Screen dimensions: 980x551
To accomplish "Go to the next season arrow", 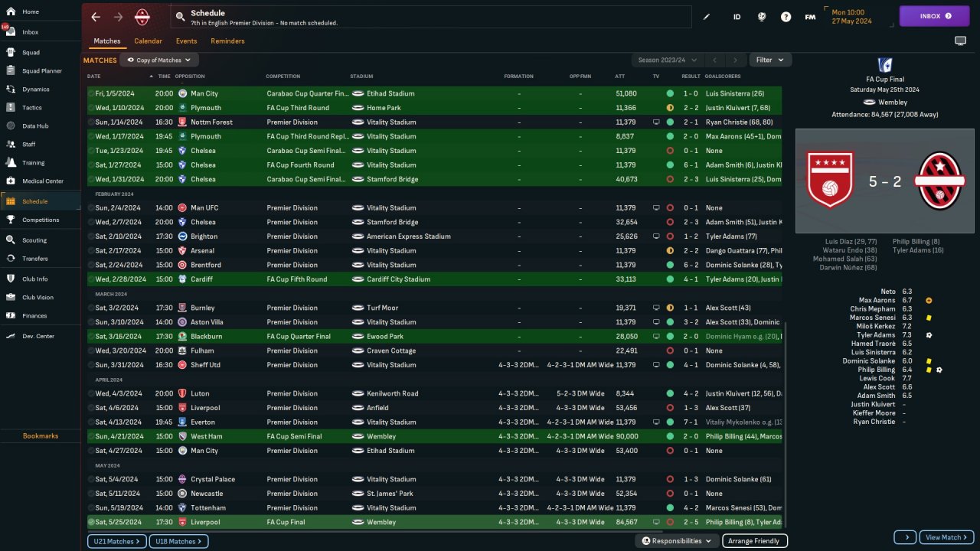I will tap(735, 60).
